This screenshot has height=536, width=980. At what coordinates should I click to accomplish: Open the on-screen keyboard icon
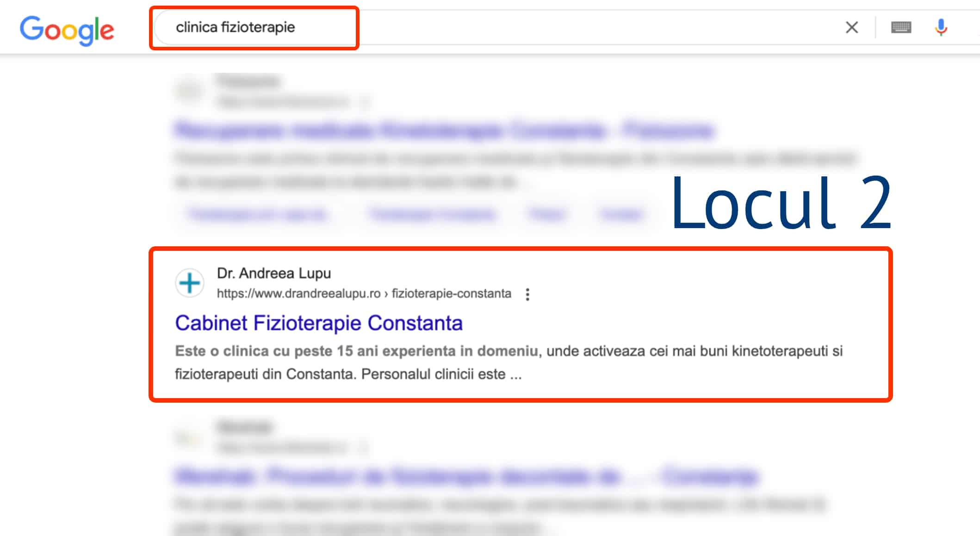point(901,28)
